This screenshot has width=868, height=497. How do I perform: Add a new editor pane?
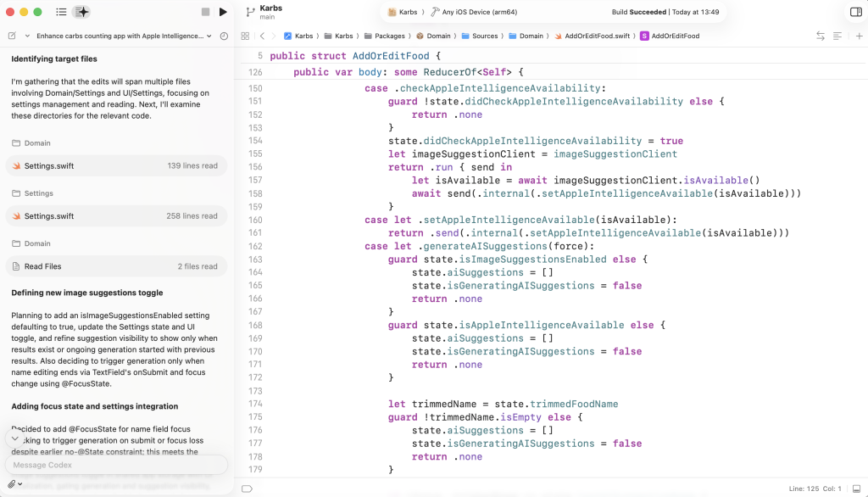tap(858, 36)
